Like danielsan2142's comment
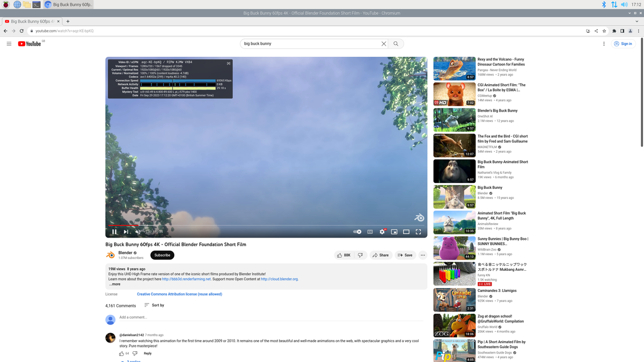644x362 pixels. point(122,353)
